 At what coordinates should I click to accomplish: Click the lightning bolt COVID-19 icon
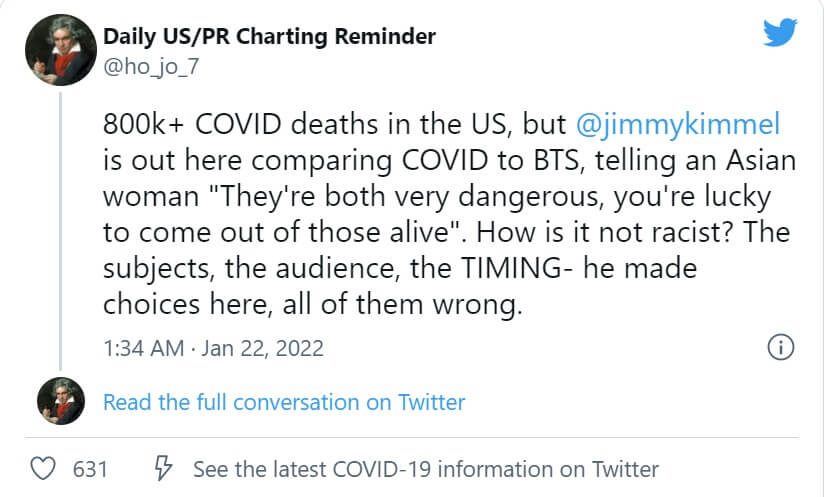tap(163, 468)
